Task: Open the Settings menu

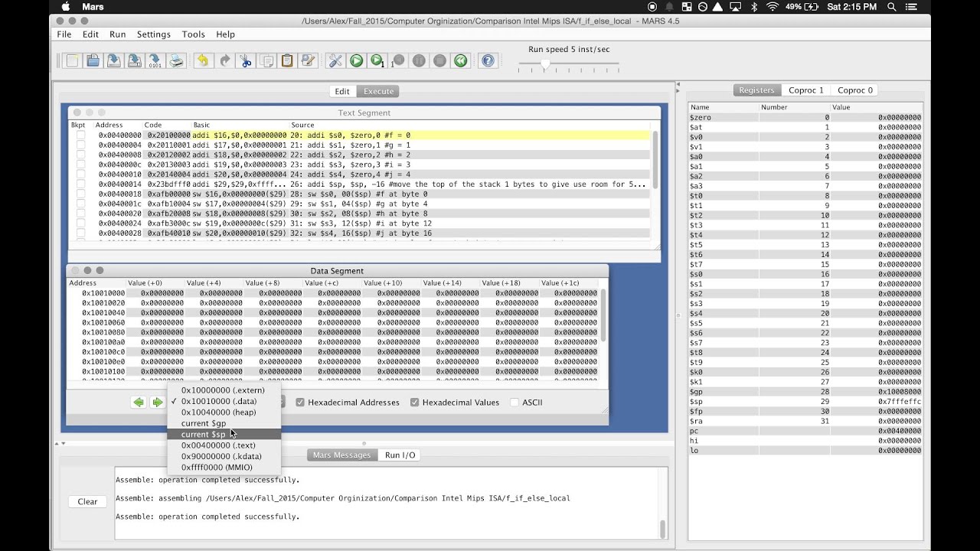Action: tap(154, 34)
